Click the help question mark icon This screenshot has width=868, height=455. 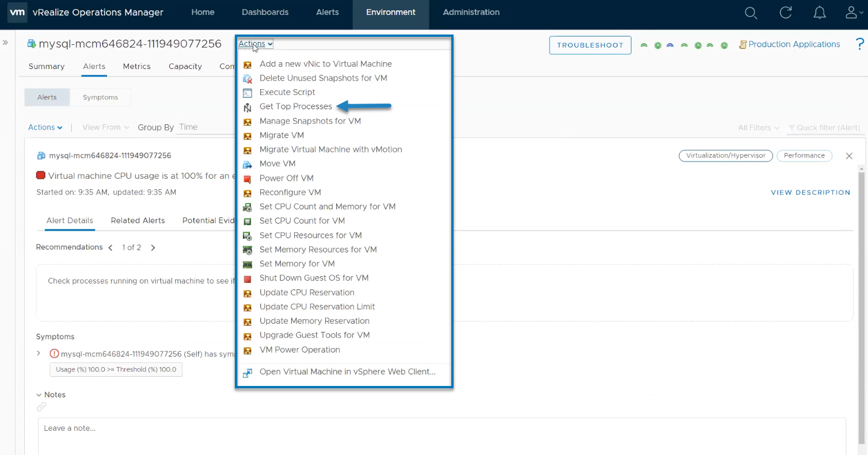click(x=860, y=44)
